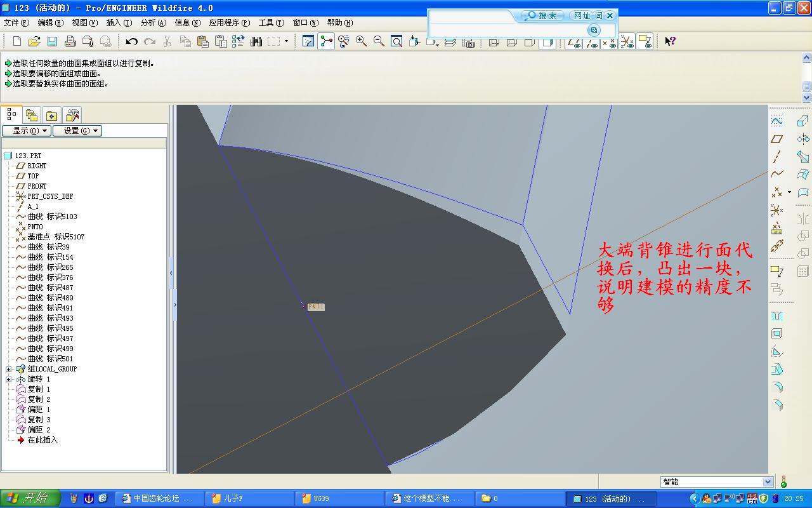Screen dimensions: 812x508
Task: Open the 设置 dropdown in model tree
Action: (x=77, y=131)
